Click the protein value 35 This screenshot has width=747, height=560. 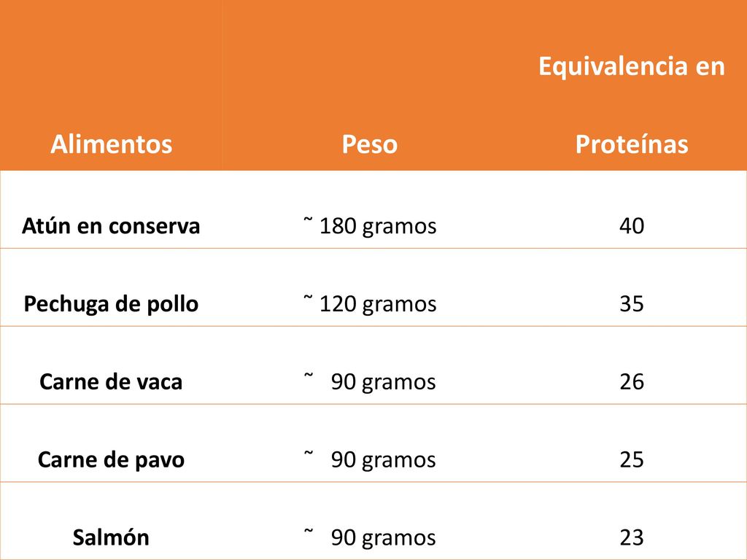pyautogui.click(x=632, y=304)
